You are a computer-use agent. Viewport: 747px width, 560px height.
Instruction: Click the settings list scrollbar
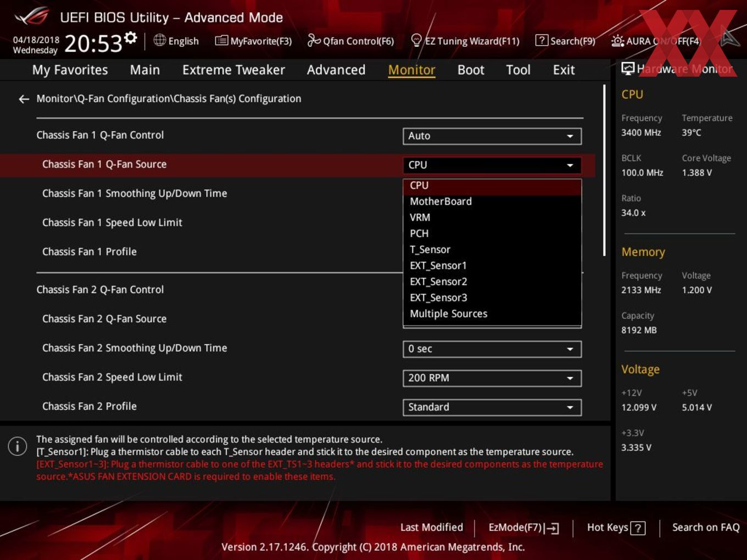[x=604, y=170]
